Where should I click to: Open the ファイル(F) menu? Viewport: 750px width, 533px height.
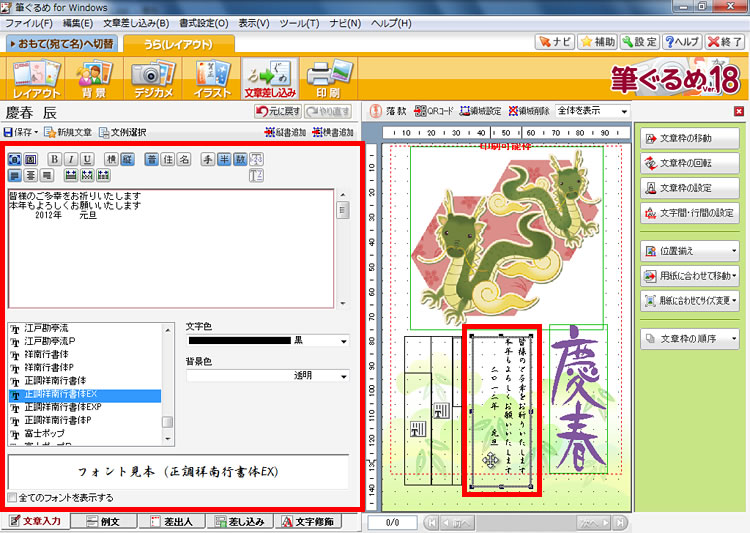click(29, 23)
